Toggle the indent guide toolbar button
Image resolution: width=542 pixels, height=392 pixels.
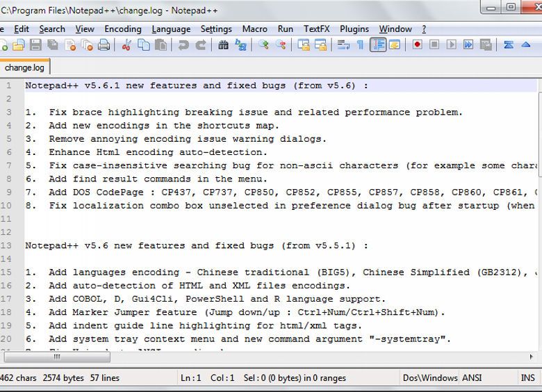coord(378,45)
